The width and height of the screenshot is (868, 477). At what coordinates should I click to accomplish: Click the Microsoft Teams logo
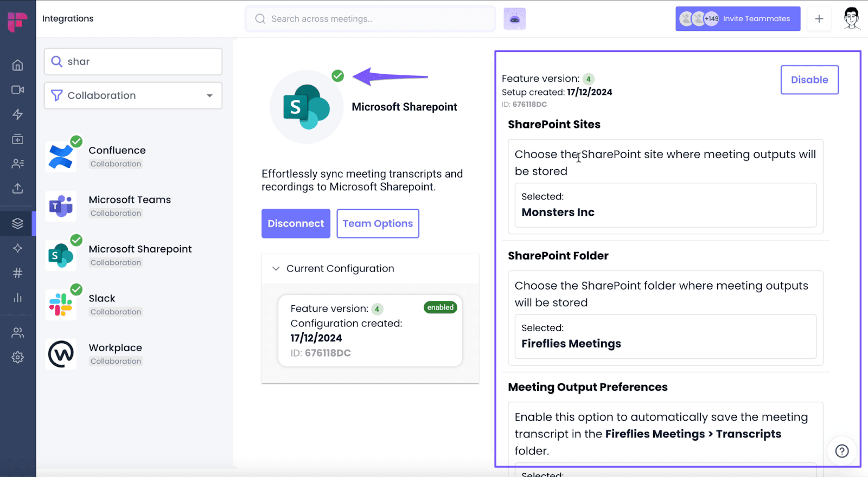(x=61, y=206)
